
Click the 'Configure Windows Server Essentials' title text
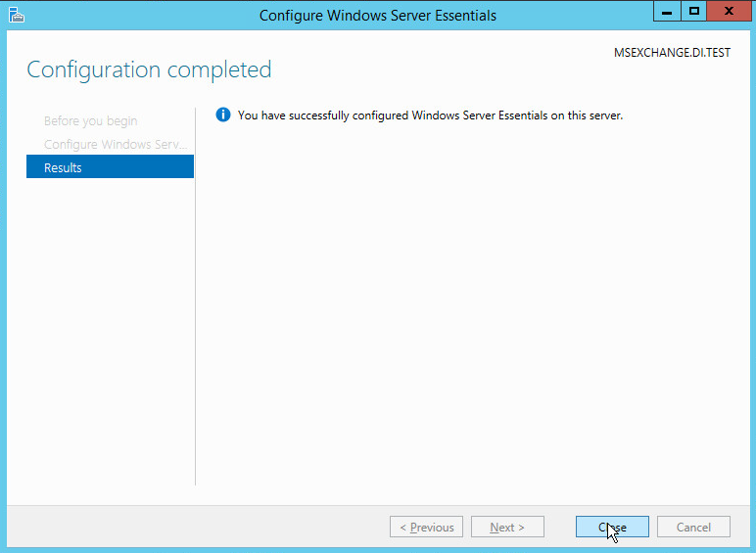(377, 15)
